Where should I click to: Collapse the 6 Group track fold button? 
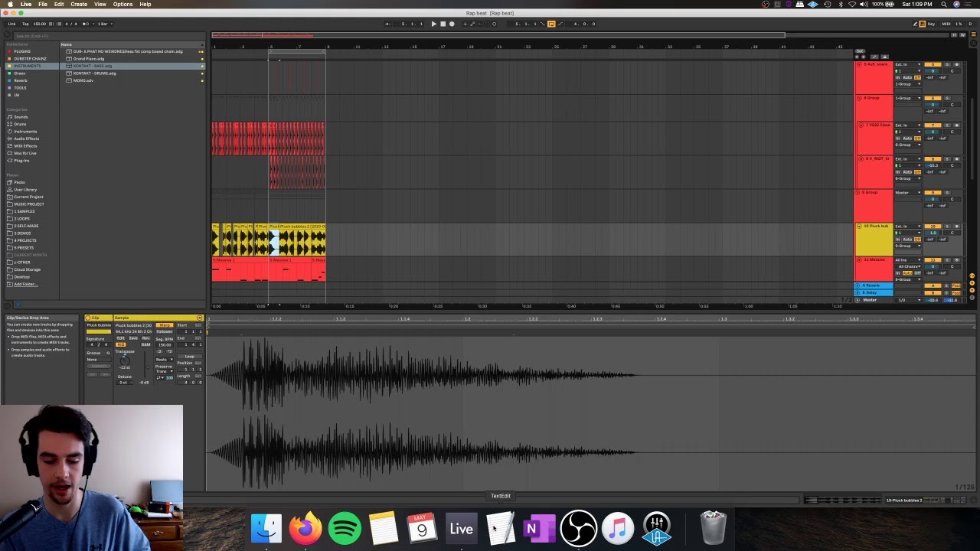click(x=859, y=98)
